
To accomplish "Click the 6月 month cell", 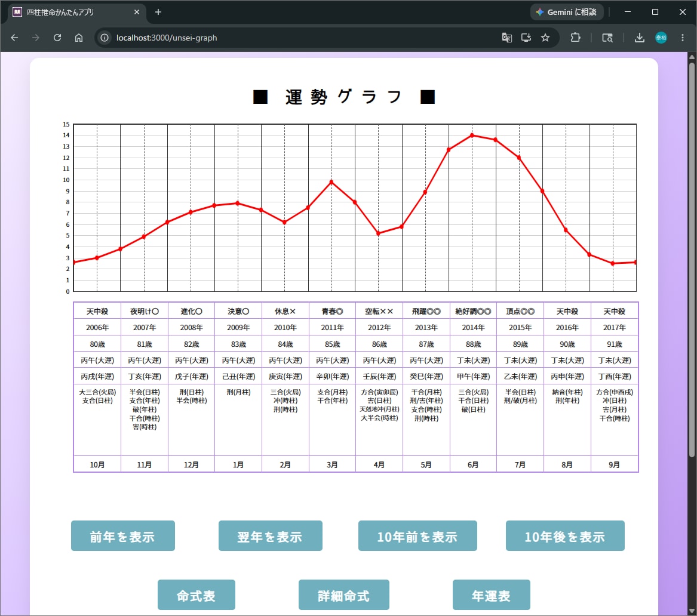I will 473,464.
